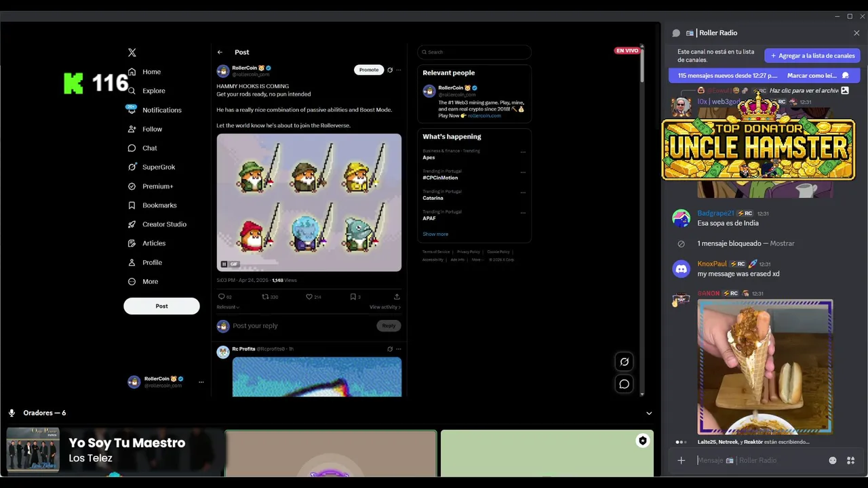This screenshot has height=488, width=868.
Task: Open the hot dog cone image
Action: pyautogui.click(x=765, y=367)
